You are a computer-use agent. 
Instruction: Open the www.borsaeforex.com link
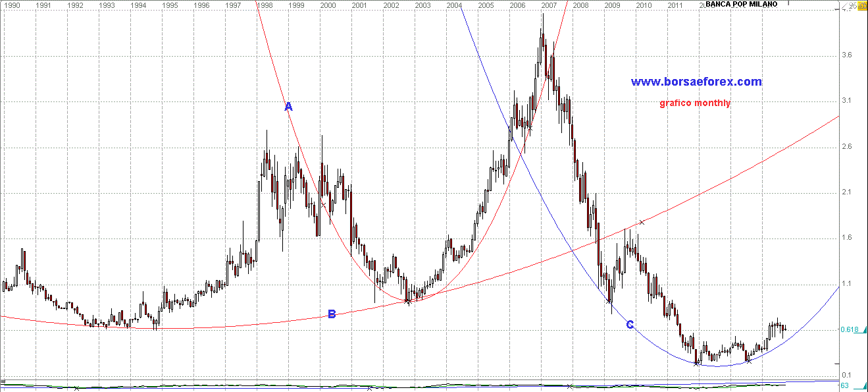pos(696,82)
